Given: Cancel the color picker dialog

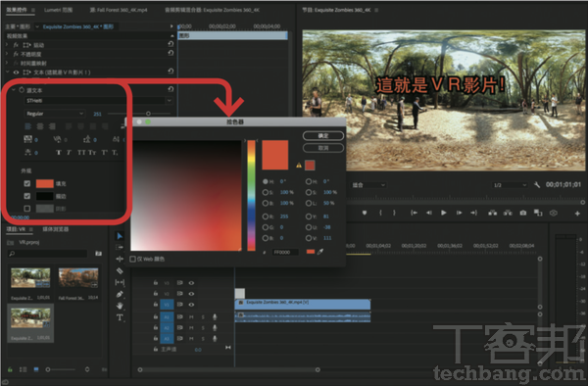Looking at the screenshot, I should click(323, 148).
